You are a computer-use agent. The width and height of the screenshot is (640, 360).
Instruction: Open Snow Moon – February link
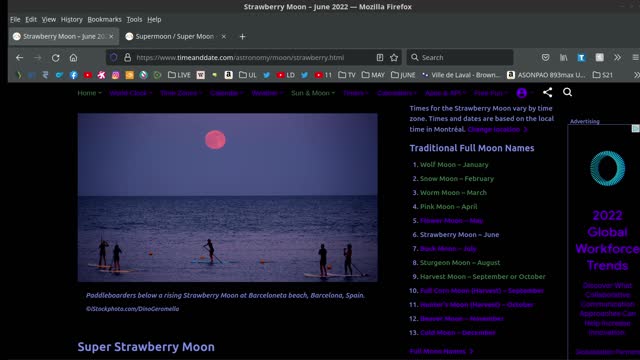tap(457, 178)
